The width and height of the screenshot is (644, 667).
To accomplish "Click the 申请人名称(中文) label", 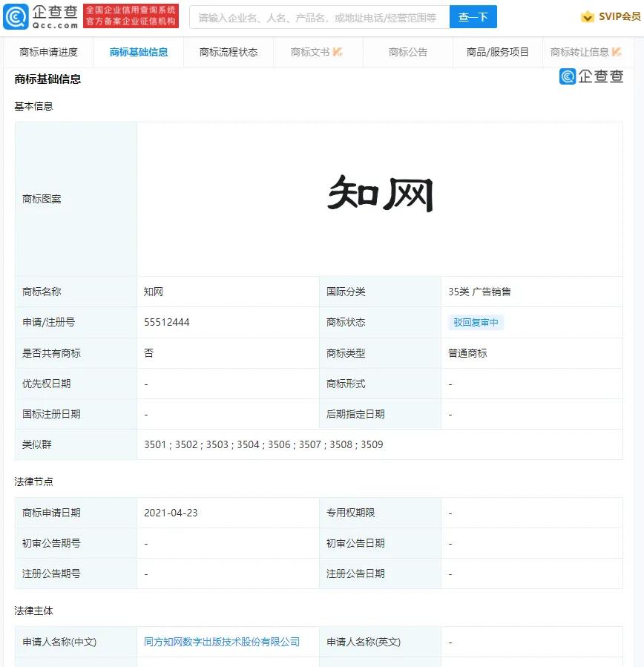I will (x=59, y=642).
